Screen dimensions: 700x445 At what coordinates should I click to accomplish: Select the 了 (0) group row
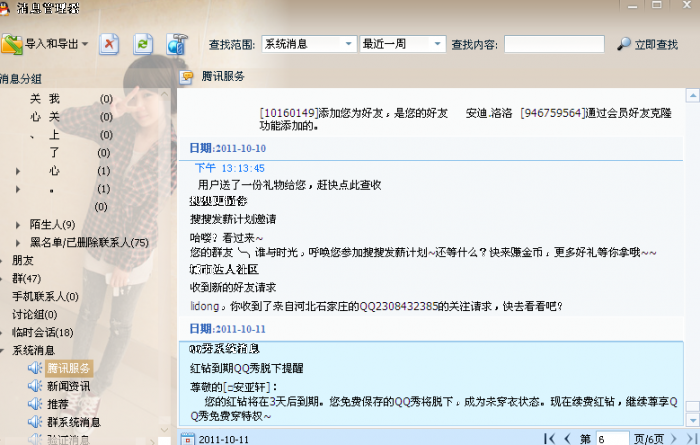point(80,153)
